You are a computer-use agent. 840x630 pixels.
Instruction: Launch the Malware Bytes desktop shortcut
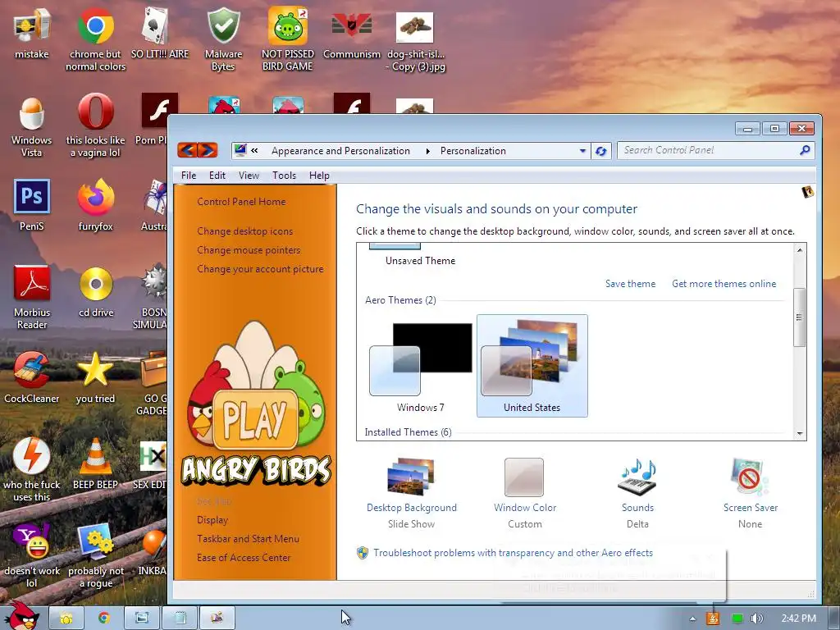(x=223, y=25)
